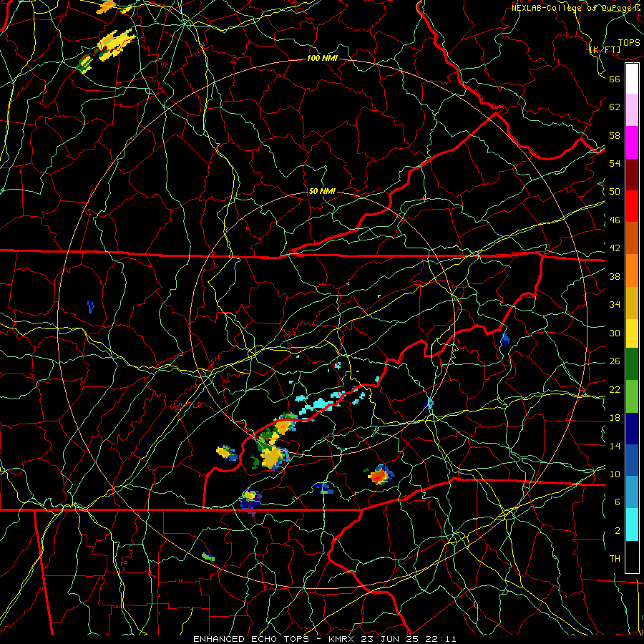Viewport: 644px width, 644px height.
Task: Select the 'KMRX' radar site identifier
Action: tap(343, 639)
